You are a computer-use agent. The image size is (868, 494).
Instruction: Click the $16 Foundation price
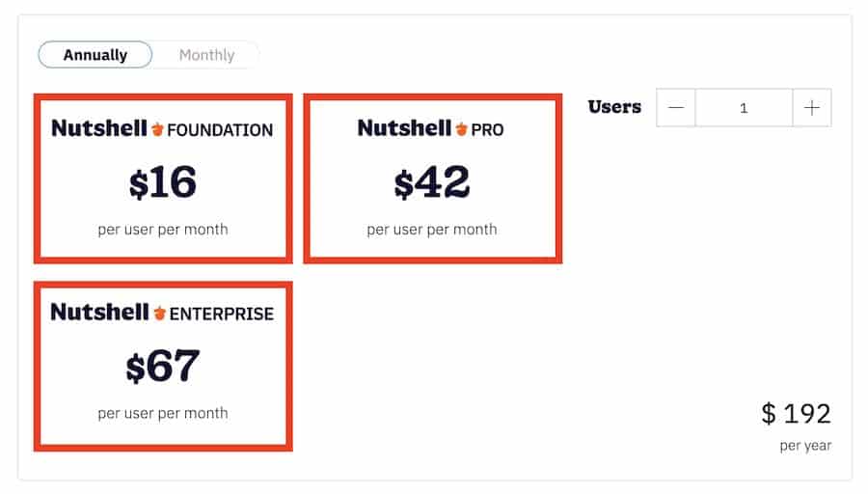162,182
